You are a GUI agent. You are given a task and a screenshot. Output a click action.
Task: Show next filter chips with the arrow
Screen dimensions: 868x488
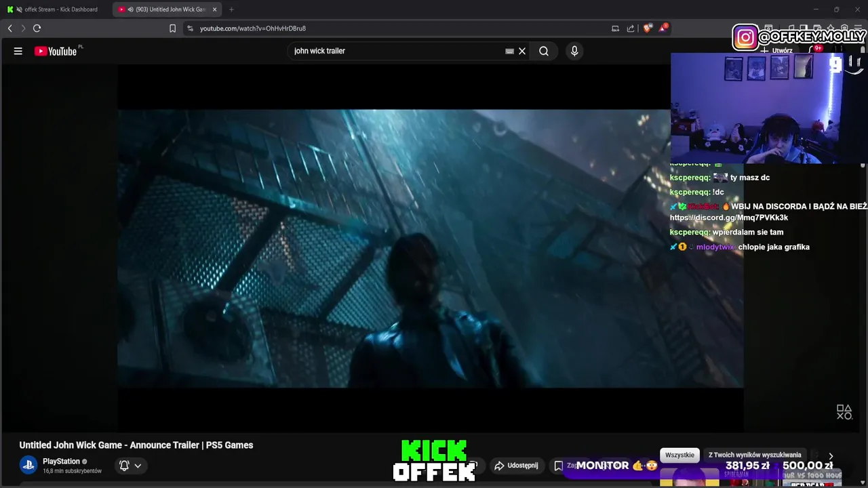pyautogui.click(x=831, y=456)
